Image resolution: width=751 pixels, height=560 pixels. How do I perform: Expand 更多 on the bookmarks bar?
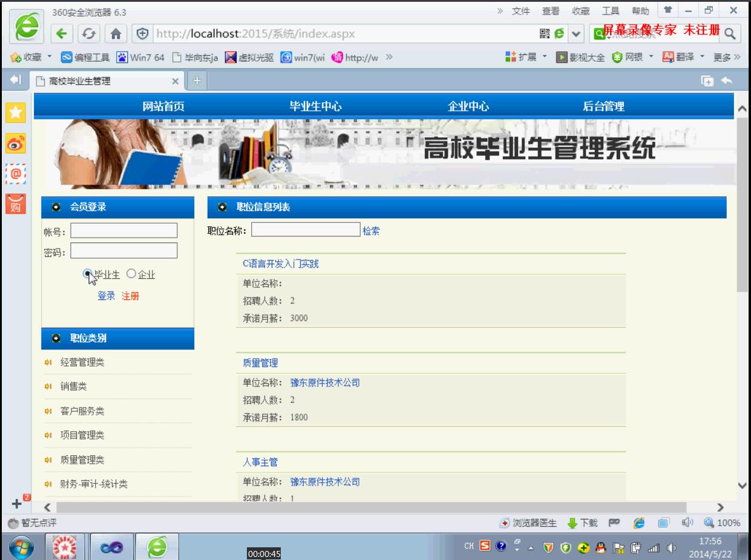tap(727, 57)
